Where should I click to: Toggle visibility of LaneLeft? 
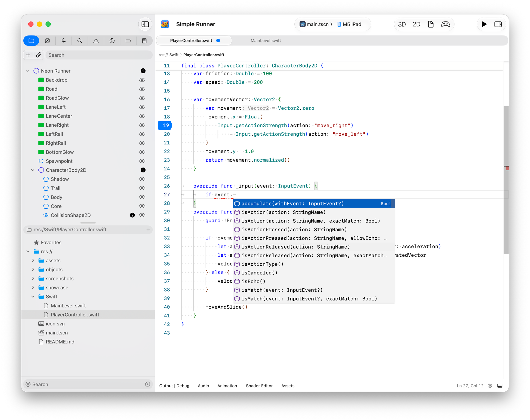142,107
